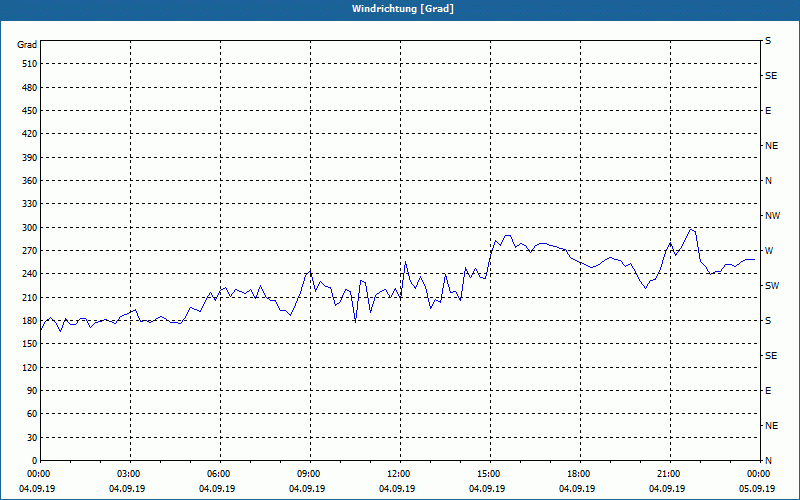The width and height of the screenshot is (800, 500).
Task: Select the 60 degree tick label
Action: [x=32, y=414]
